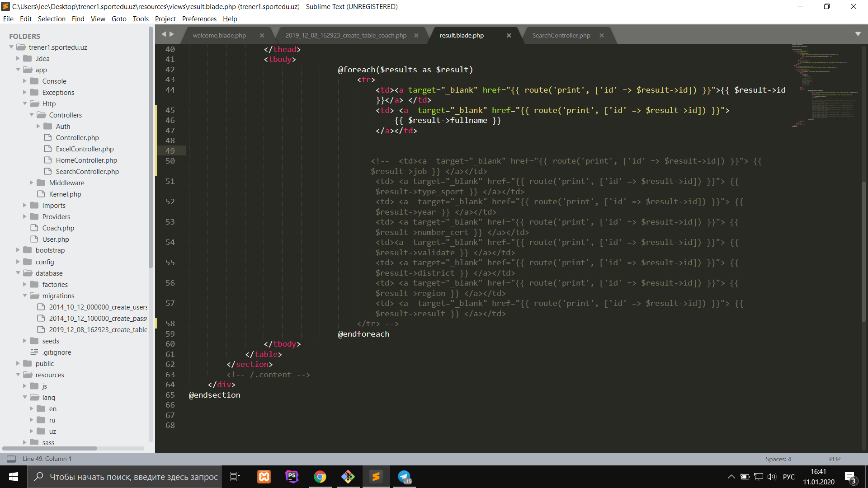Open the Preferences menu

point(199,19)
